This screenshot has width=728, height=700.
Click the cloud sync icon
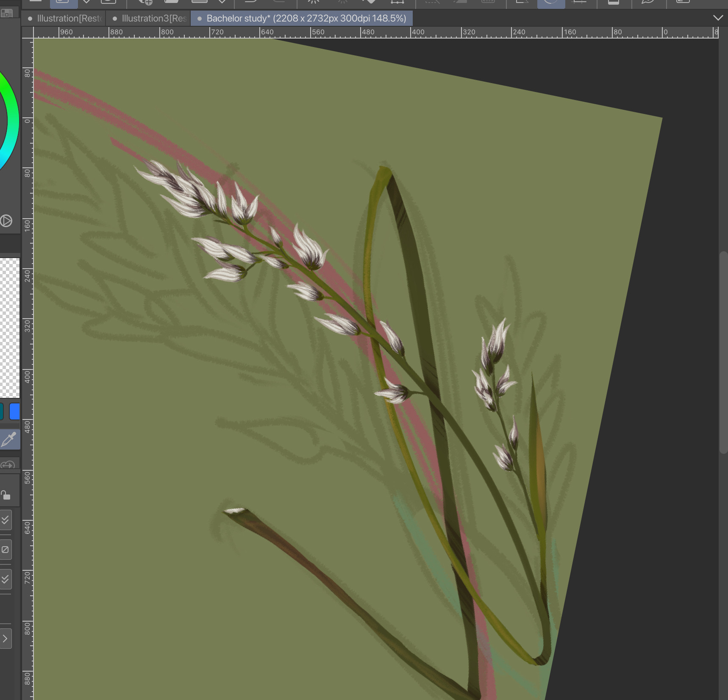click(x=8, y=465)
